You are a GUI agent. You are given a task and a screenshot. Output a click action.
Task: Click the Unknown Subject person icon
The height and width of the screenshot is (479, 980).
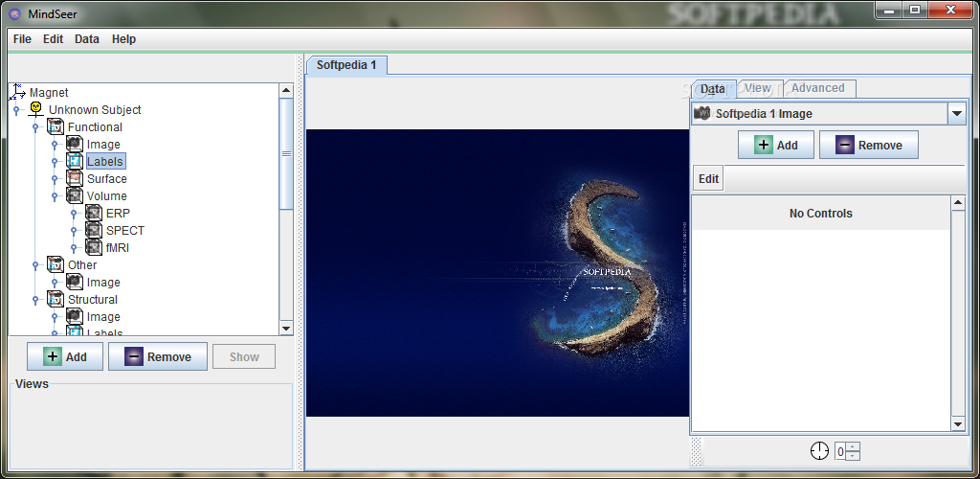click(35, 109)
